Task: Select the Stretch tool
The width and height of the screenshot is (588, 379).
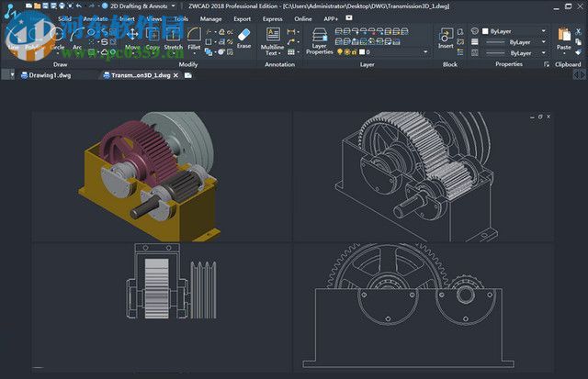Action: coord(173,39)
